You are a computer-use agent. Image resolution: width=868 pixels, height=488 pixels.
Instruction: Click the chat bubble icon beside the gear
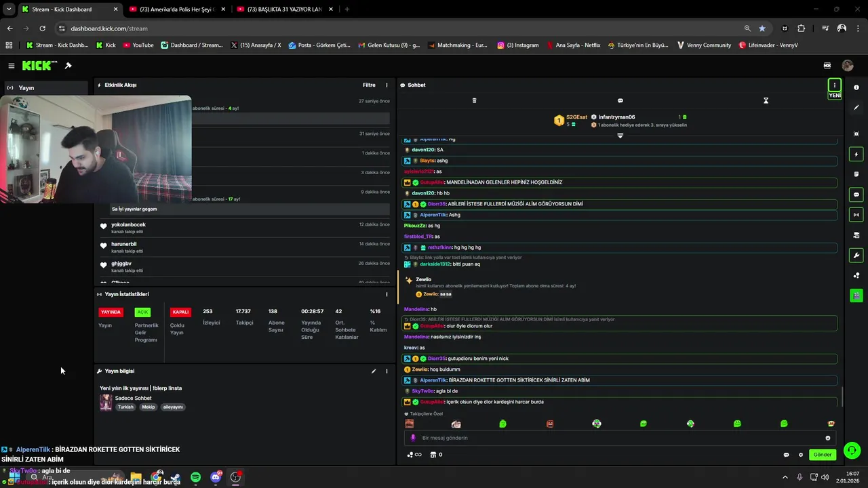[786, 455]
